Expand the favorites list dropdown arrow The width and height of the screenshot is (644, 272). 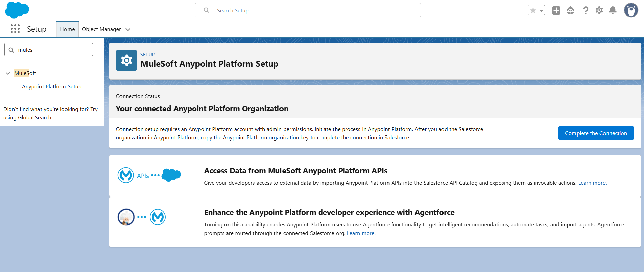click(541, 11)
